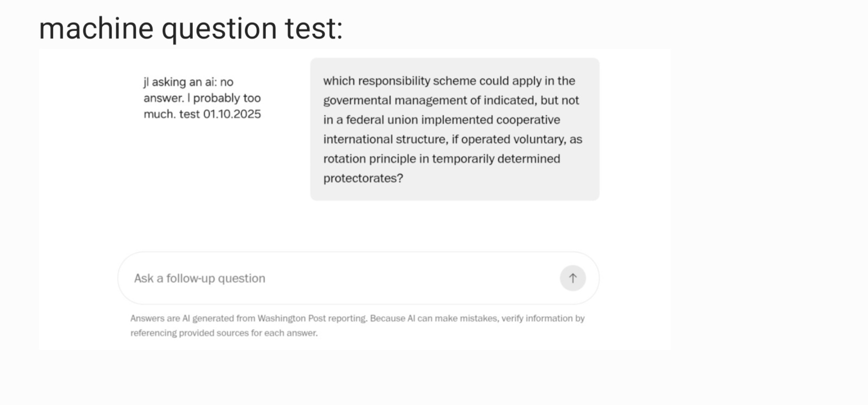Click 'answer. I probably too' note line
The height and width of the screenshot is (405, 868).
tap(202, 98)
